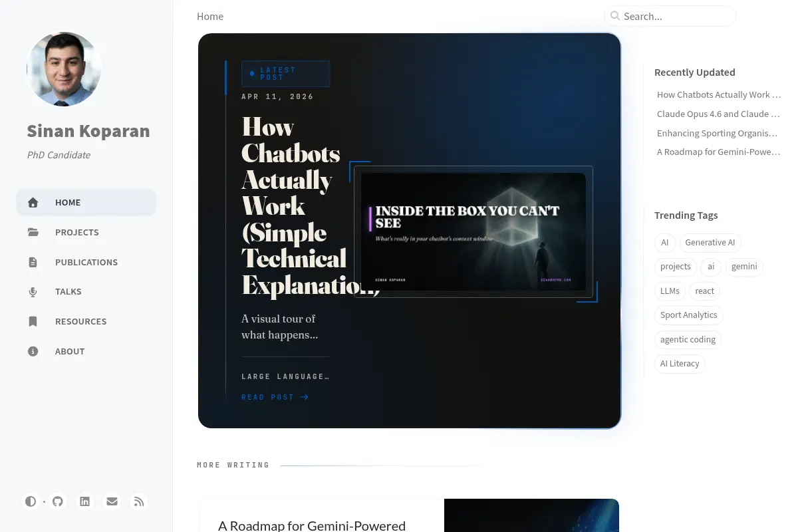Screen dimensions: 798x532
Task: Select the Generative AI tag
Action: [x=710, y=243]
